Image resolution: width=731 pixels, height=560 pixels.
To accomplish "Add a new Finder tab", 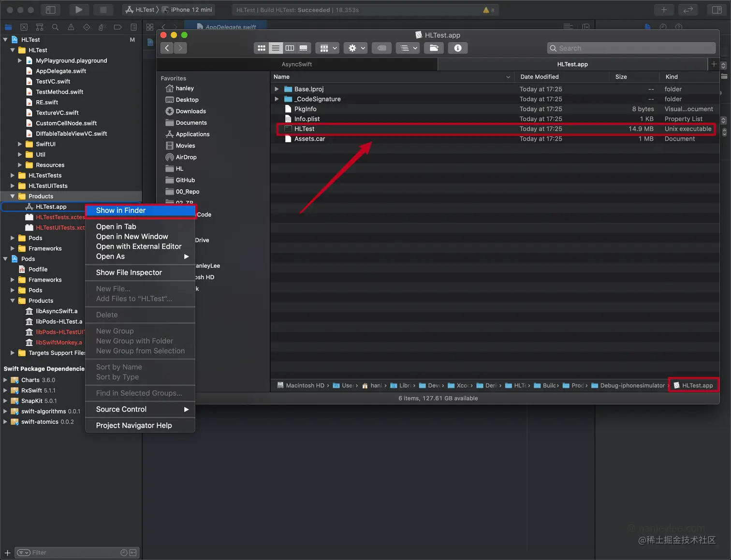I will point(714,64).
